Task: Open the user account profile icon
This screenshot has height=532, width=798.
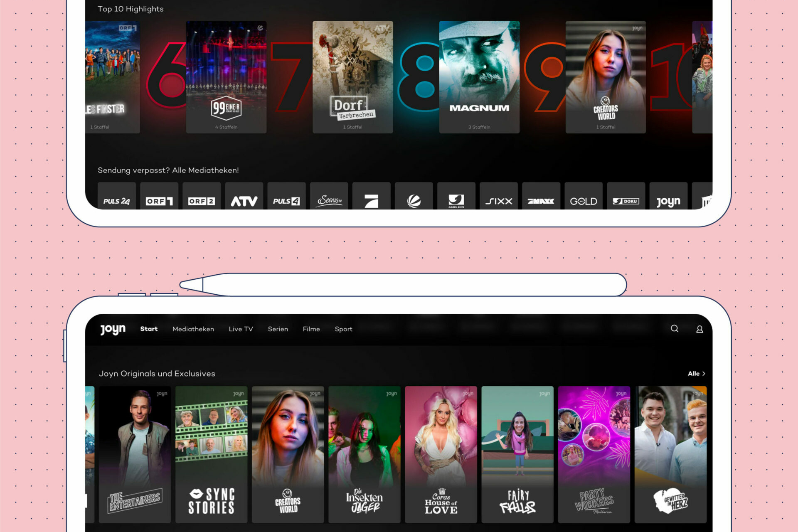Action: point(700,329)
